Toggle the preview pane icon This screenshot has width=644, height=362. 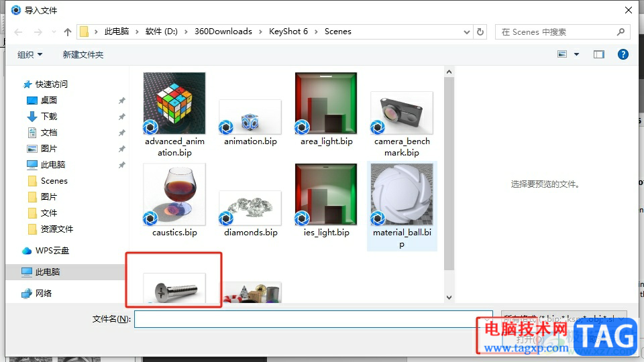point(599,54)
